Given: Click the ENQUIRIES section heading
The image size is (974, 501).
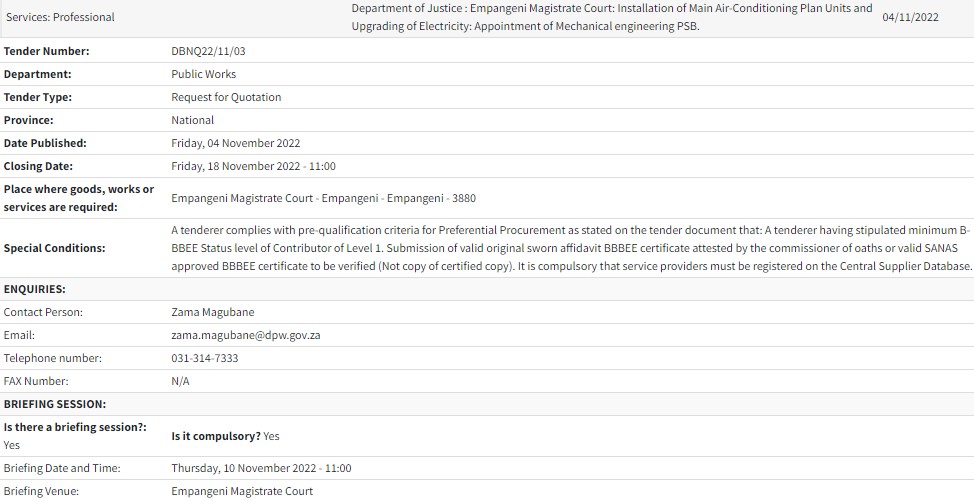Looking at the screenshot, I should pos(35,289).
